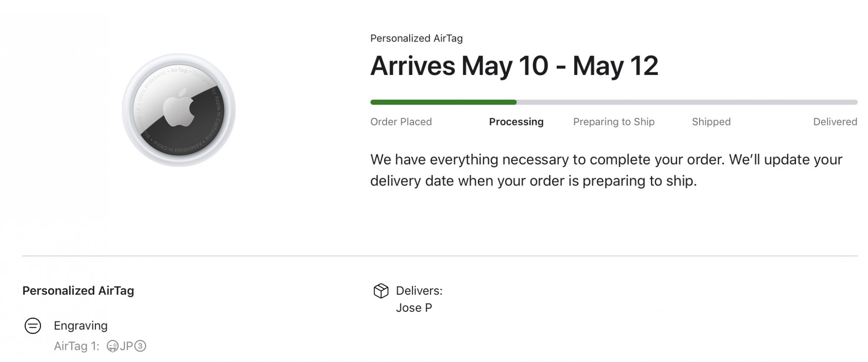Click the Engraving lines icon
868x362 pixels.
33,326
